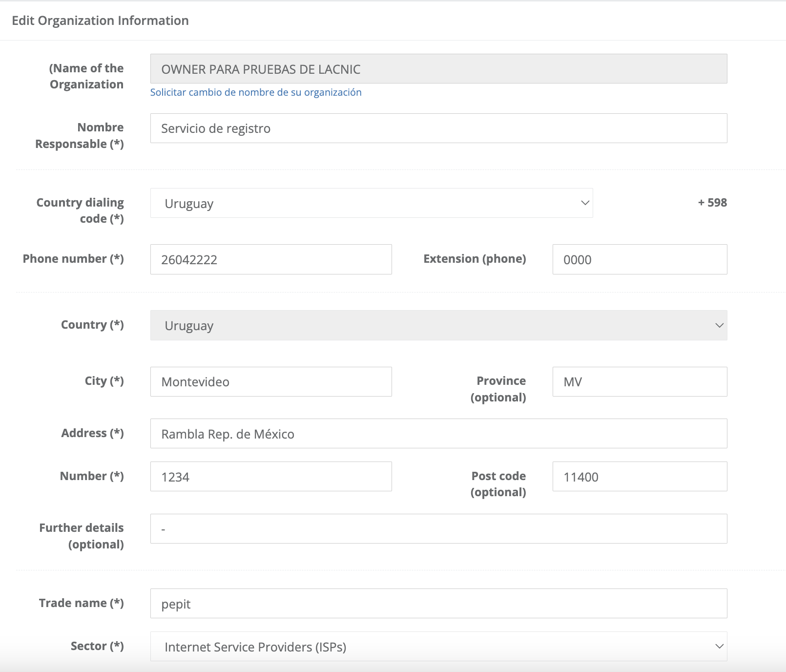The height and width of the screenshot is (672, 786).
Task: Click the Province field with MV
Action: 639,382
